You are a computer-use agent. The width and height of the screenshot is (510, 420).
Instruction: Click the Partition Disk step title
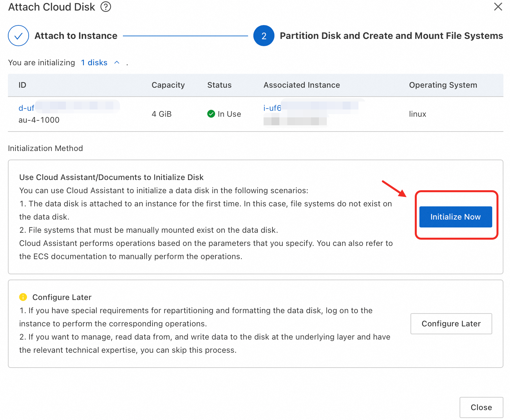pos(391,36)
